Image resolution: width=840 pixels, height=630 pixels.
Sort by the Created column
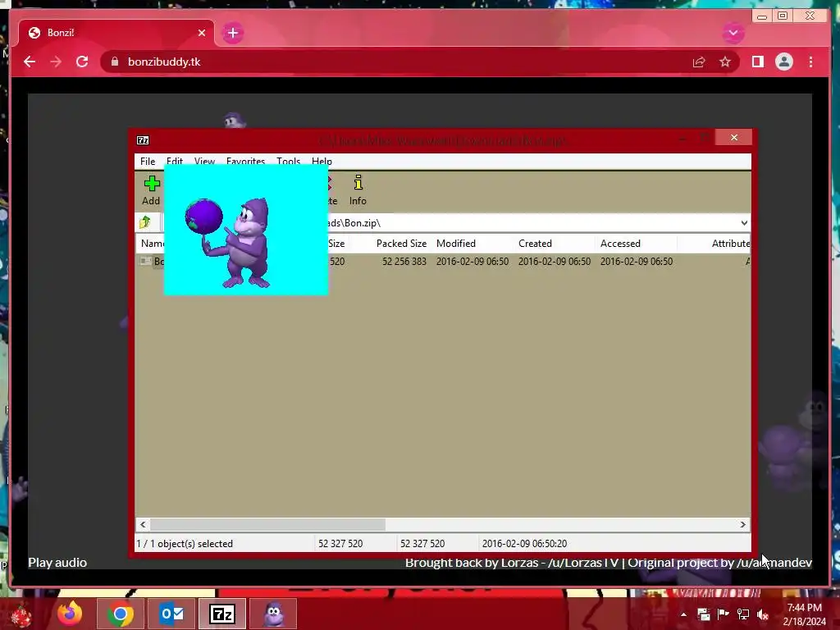535,244
